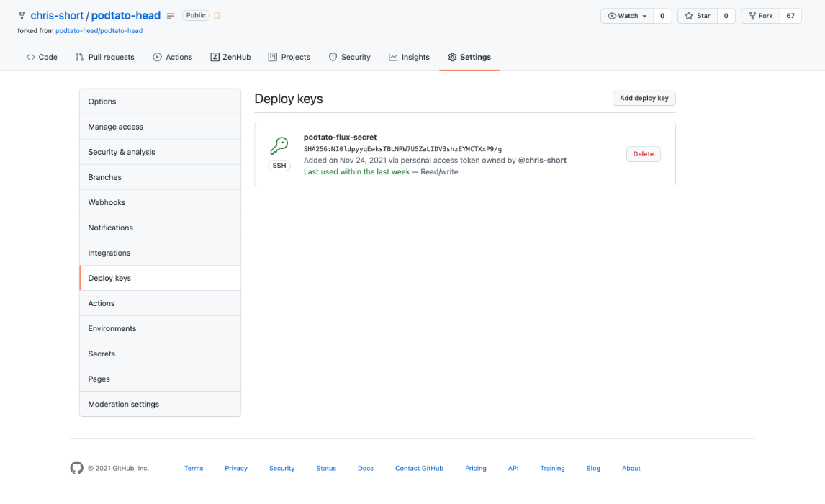Open the @chris-short profile link
The height and width of the screenshot is (504, 825).
tap(542, 161)
